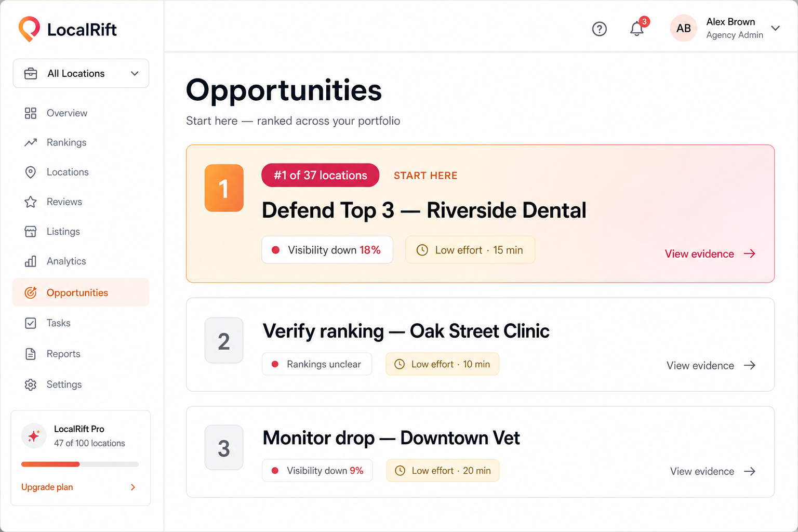Click the locations usage progress bar
Image resolution: width=798 pixels, height=532 pixels.
coord(80,464)
